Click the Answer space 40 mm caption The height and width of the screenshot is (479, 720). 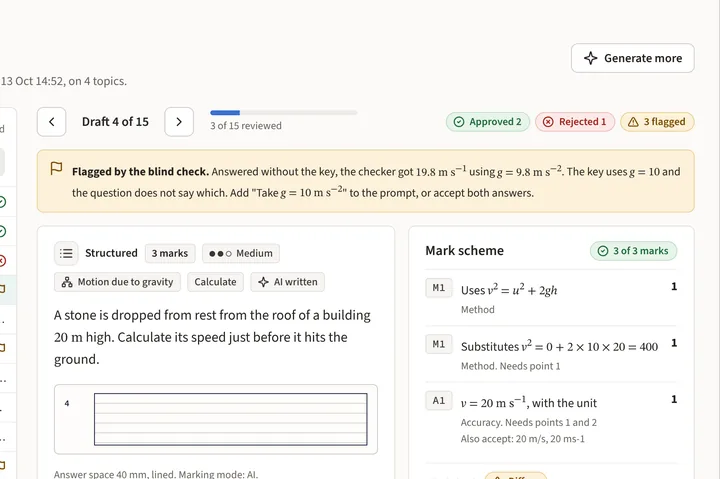coord(156,474)
